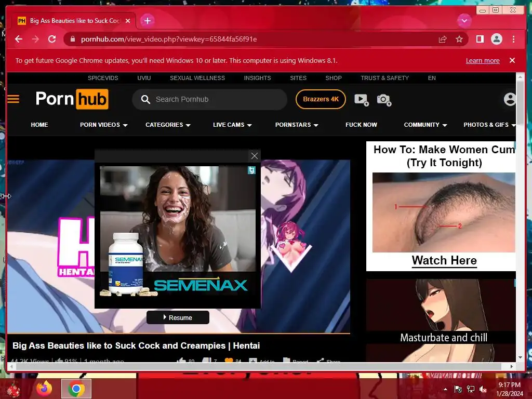This screenshot has width=532, height=399.
Task: Reload the current page
Action: point(52,39)
